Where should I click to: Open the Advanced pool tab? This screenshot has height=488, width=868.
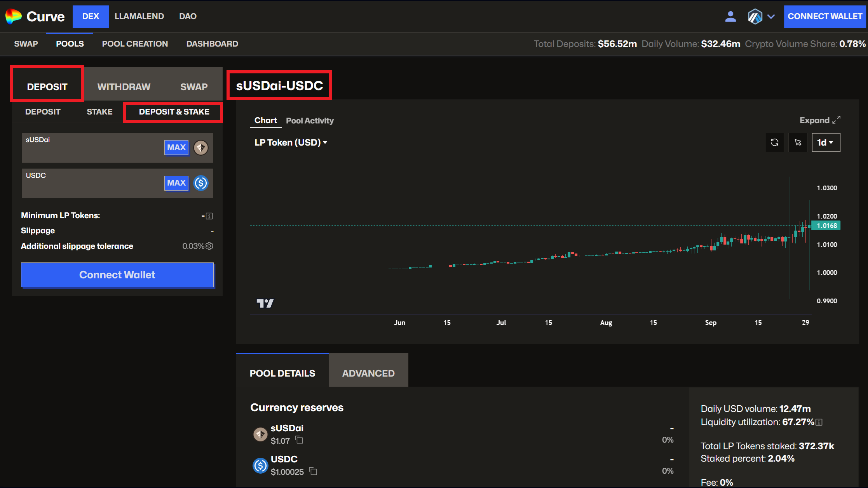point(368,373)
